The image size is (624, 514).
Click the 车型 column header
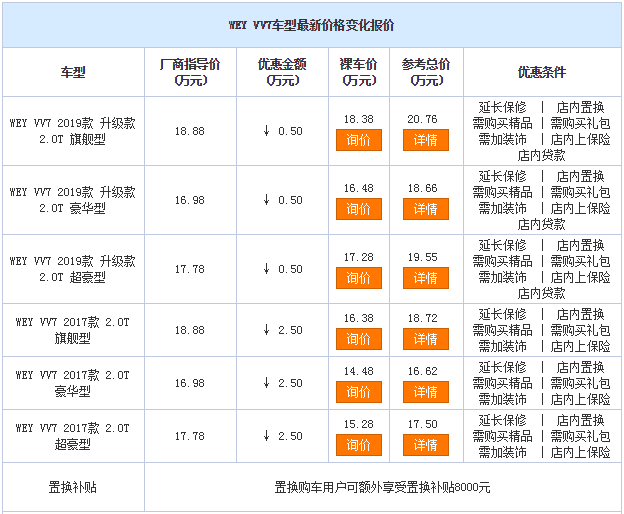[x=73, y=72]
